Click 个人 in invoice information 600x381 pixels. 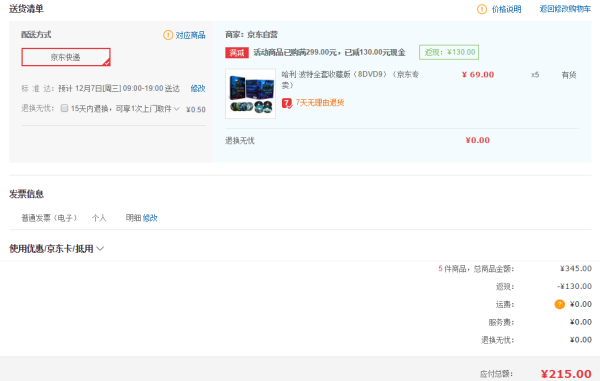pos(99,218)
